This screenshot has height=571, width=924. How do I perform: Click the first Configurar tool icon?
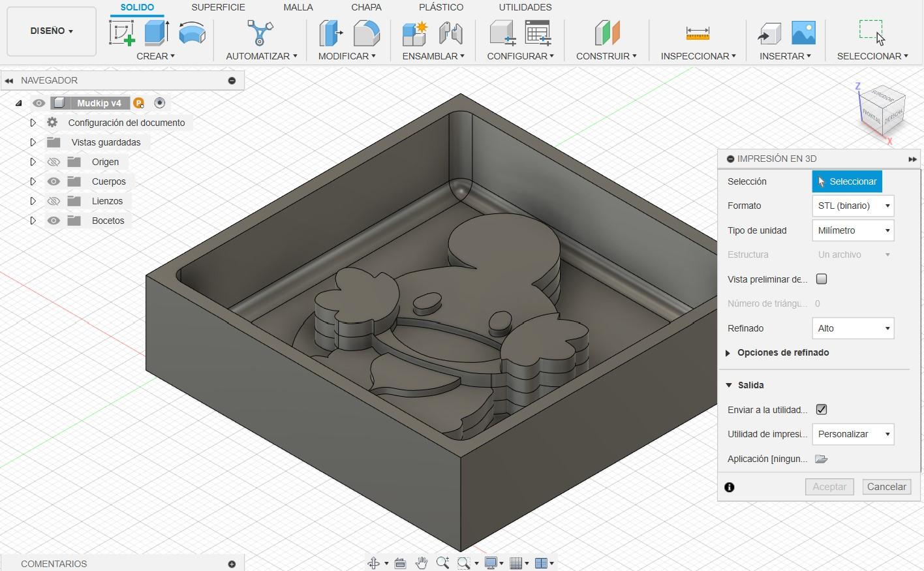[x=502, y=33]
